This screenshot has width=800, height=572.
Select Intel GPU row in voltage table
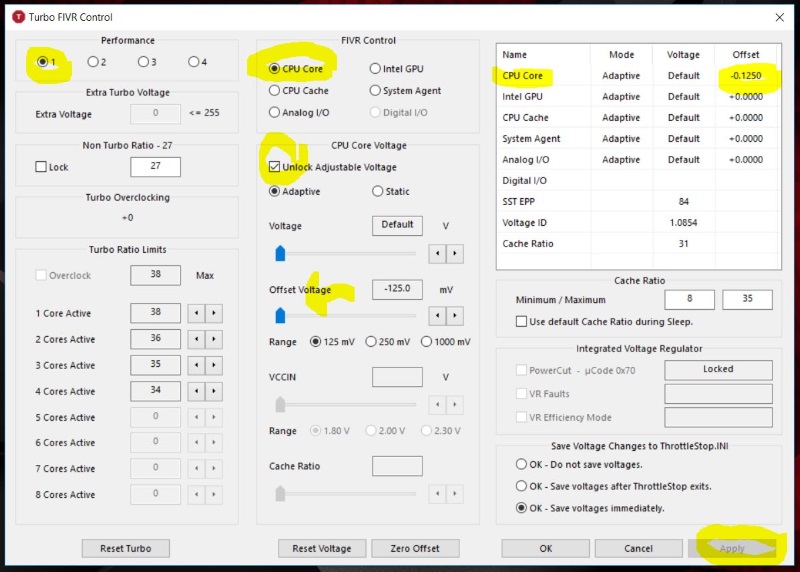pyautogui.click(x=638, y=96)
